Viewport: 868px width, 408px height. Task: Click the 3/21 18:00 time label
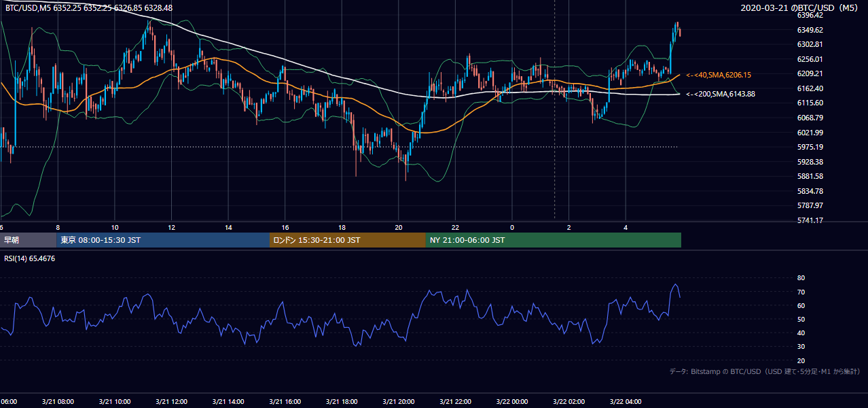click(x=341, y=402)
